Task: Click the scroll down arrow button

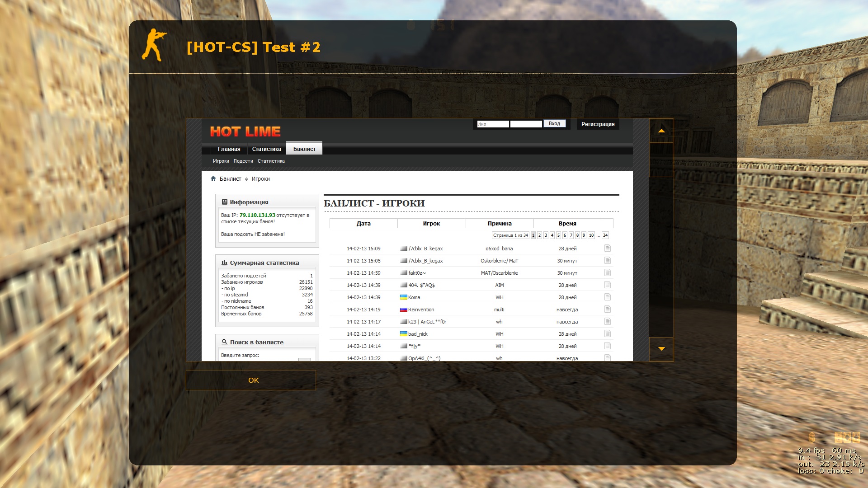Action: click(x=661, y=349)
